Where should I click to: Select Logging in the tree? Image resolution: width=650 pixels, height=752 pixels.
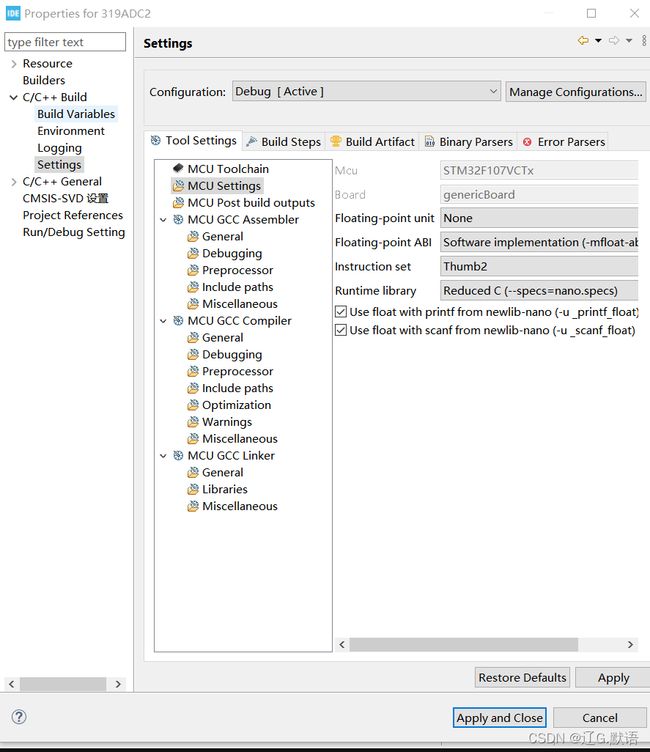tap(59, 148)
